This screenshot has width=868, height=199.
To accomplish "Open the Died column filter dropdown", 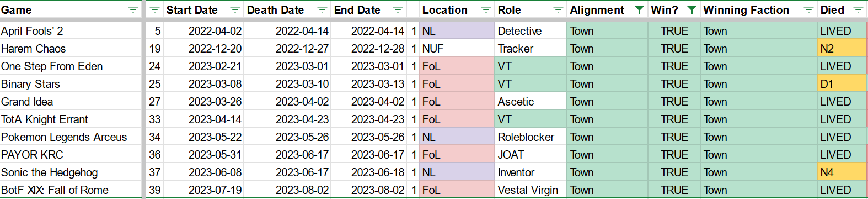I will [858, 10].
